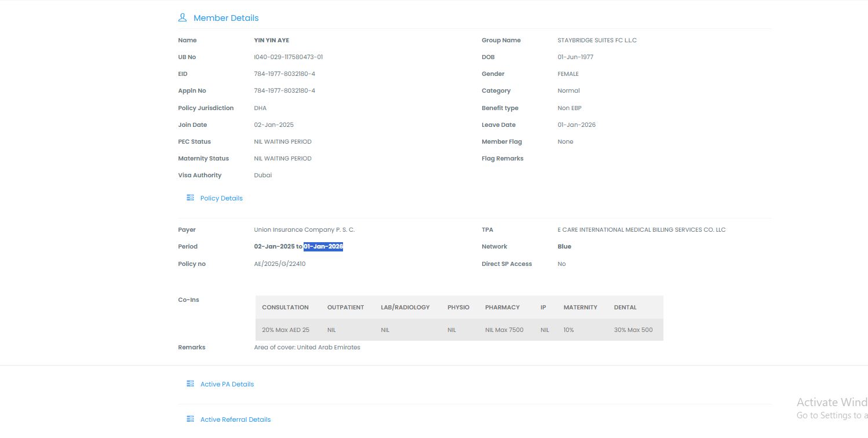Screen dimensions: 868x438
Task: Click the Member Details heading text
Action: pos(226,18)
